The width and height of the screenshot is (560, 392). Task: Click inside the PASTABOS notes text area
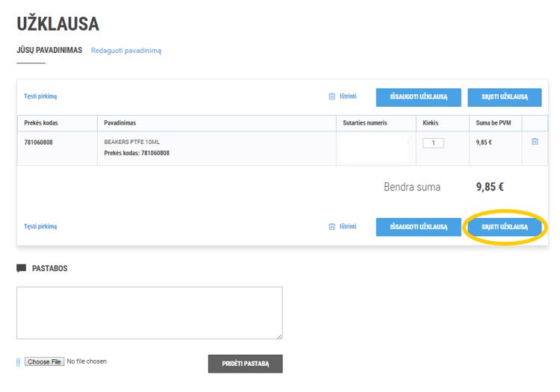tap(149, 313)
